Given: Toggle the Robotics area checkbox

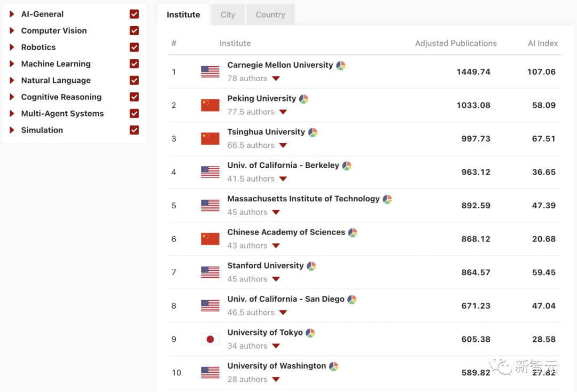Looking at the screenshot, I should point(134,48).
